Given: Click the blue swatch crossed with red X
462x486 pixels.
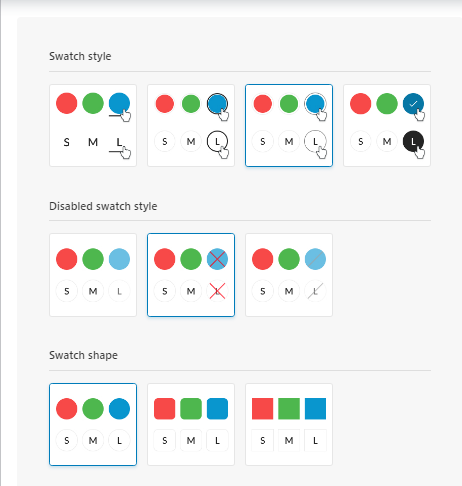Looking at the screenshot, I should click(x=217, y=259).
